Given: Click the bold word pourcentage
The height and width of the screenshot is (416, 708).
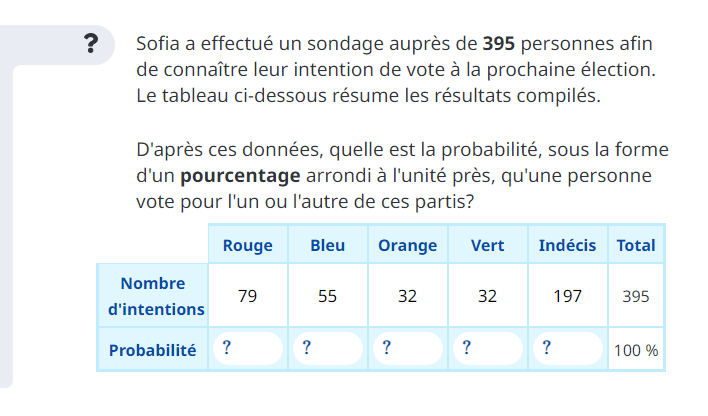Looking at the screenshot, I should tap(240, 176).
